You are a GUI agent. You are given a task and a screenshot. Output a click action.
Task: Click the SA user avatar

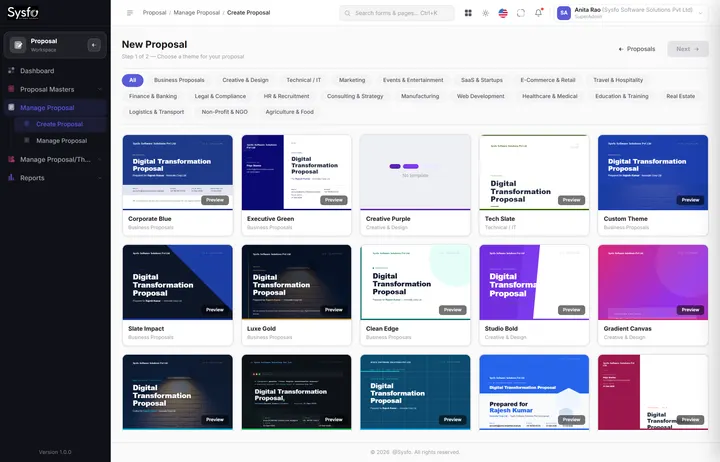coord(563,13)
